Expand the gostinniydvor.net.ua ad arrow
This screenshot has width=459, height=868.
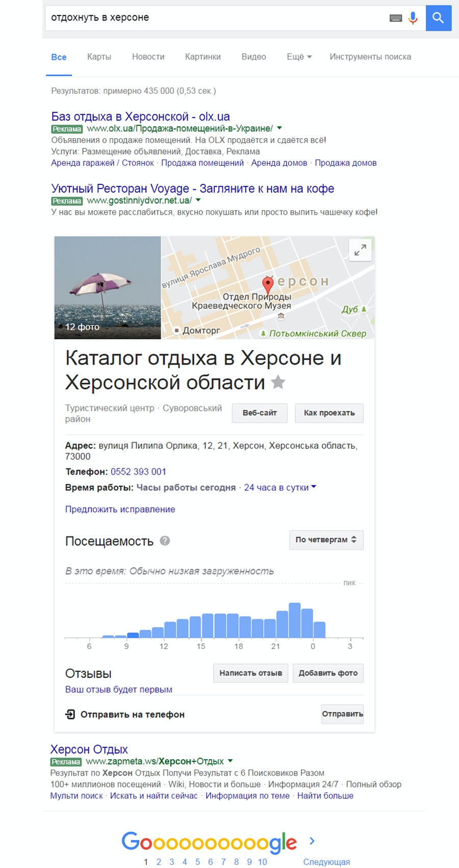click(198, 200)
